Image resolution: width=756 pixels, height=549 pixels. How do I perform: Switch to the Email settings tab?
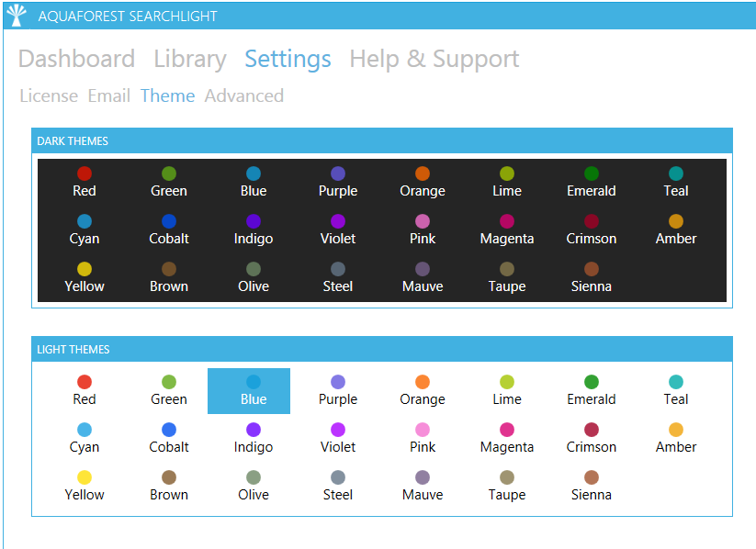[108, 95]
